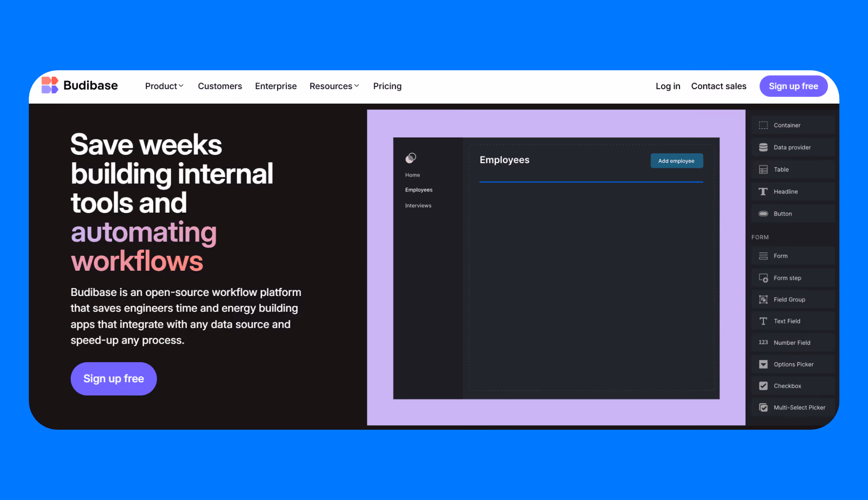Click the app logo in the preview sidebar
868x500 pixels.
point(411,158)
